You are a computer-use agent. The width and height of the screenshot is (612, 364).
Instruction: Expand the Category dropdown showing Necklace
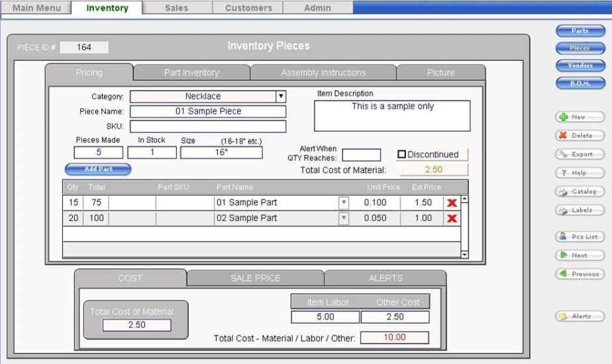tap(280, 97)
